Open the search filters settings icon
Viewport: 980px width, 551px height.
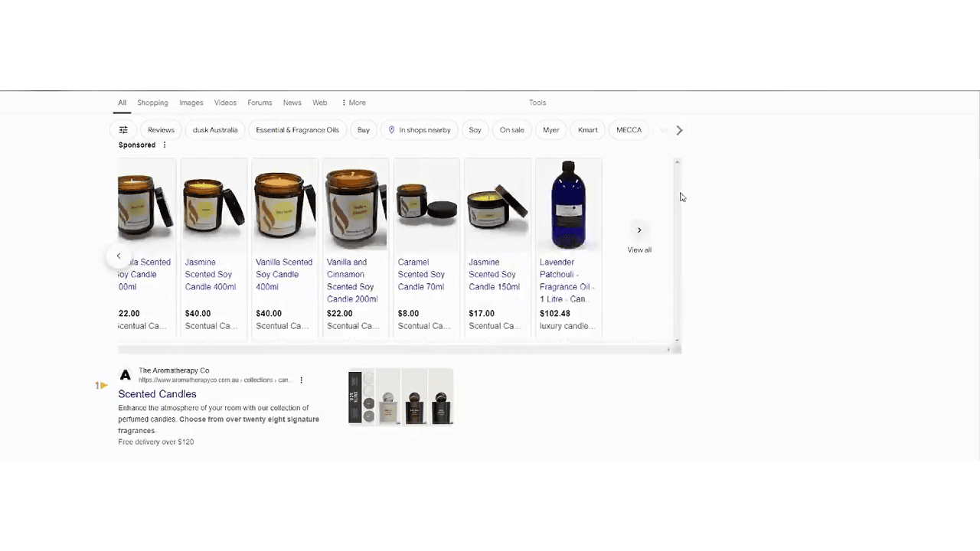point(123,130)
